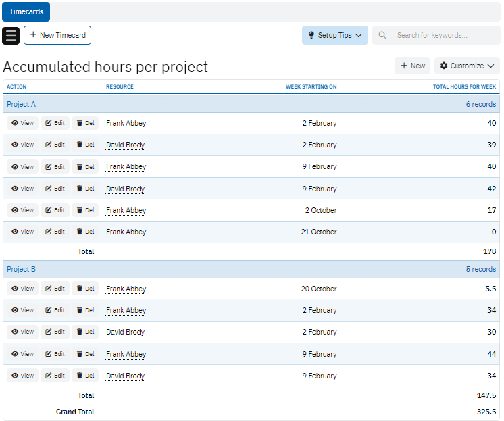Delete Frank Abbey's 21 October timecard

[85, 232]
